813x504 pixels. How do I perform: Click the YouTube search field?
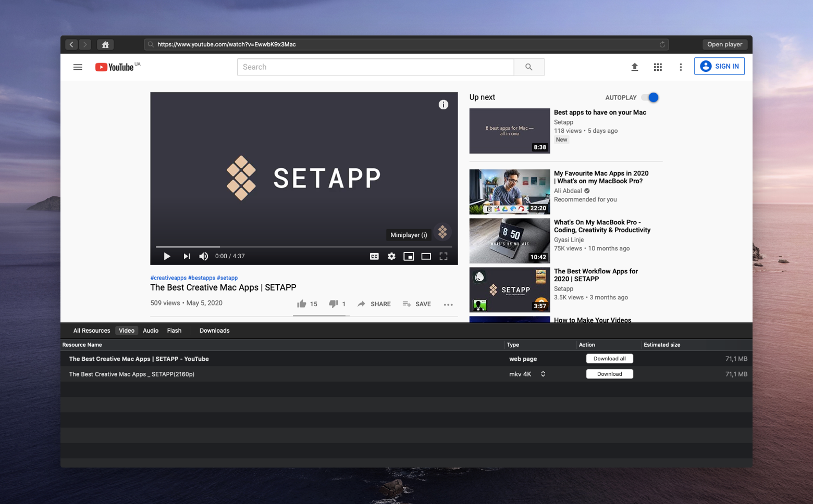pos(376,67)
